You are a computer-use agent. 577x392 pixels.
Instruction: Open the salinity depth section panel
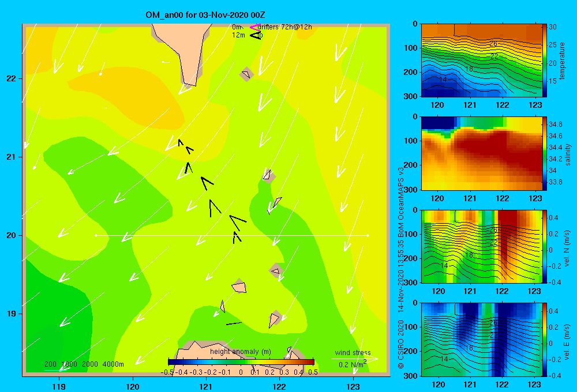pyautogui.click(x=482, y=154)
